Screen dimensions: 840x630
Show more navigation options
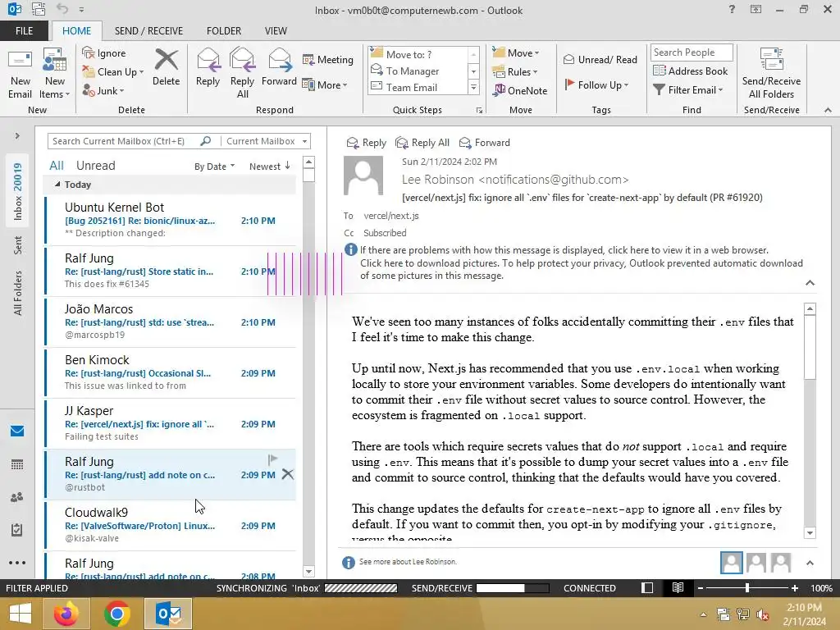[x=17, y=563]
